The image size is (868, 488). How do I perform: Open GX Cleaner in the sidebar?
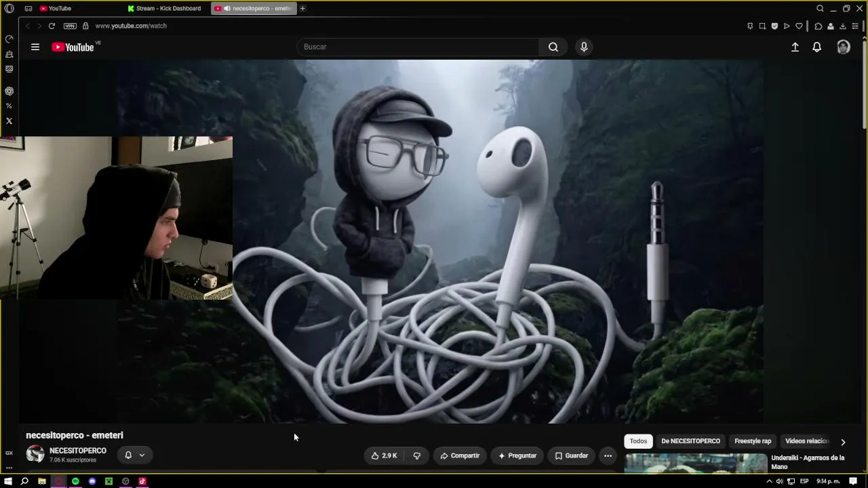pos(9,54)
